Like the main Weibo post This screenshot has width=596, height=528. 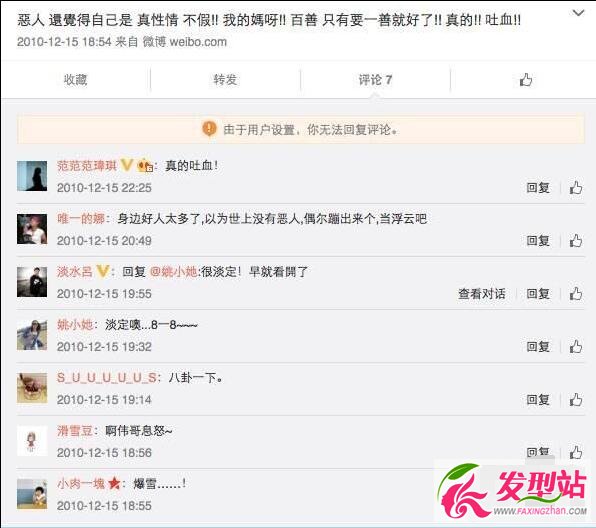pyautogui.click(x=526, y=80)
